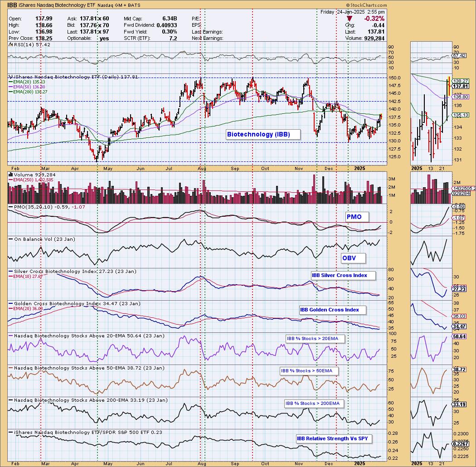Click the IBB % Stocks > 200EMA label

pyautogui.click(x=312, y=403)
